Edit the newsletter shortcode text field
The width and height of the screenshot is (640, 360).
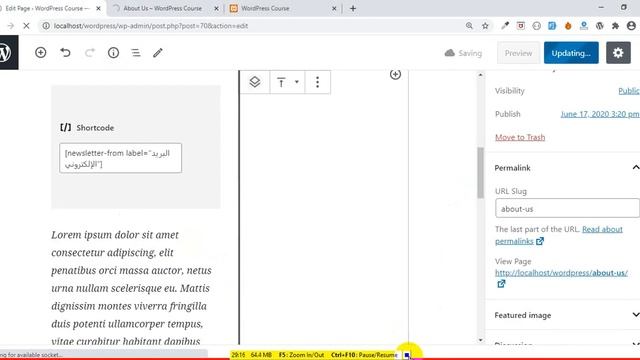pos(120,158)
